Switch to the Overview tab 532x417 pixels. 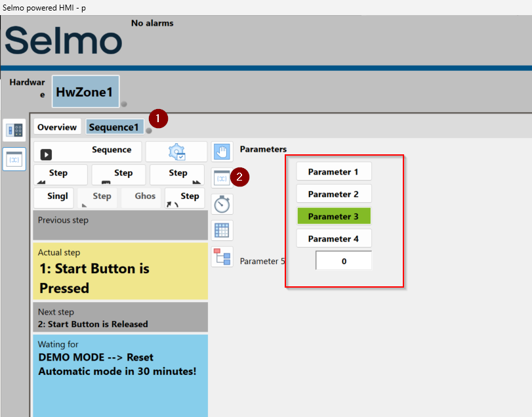tap(57, 127)
